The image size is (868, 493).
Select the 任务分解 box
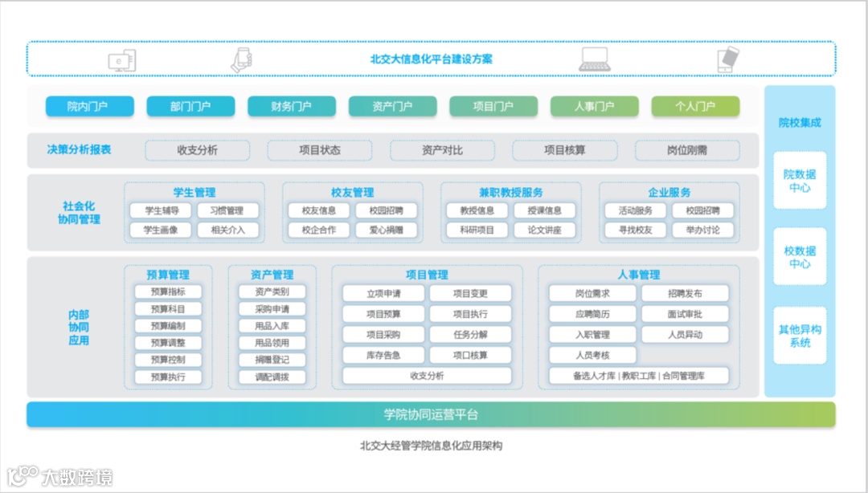470,335
